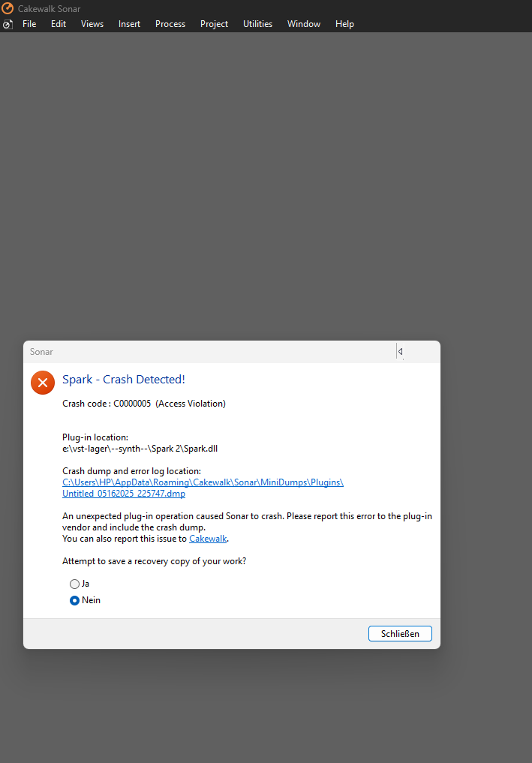Click 'Attempt to save a recovery copy' question
This screenshot has height=763, width=532.
[155, 561]
